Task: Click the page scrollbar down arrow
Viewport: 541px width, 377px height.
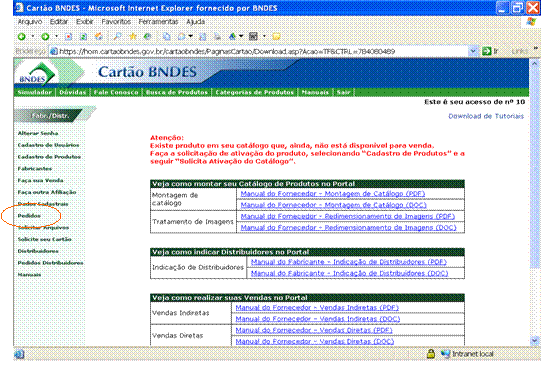Action: (534, 340)
